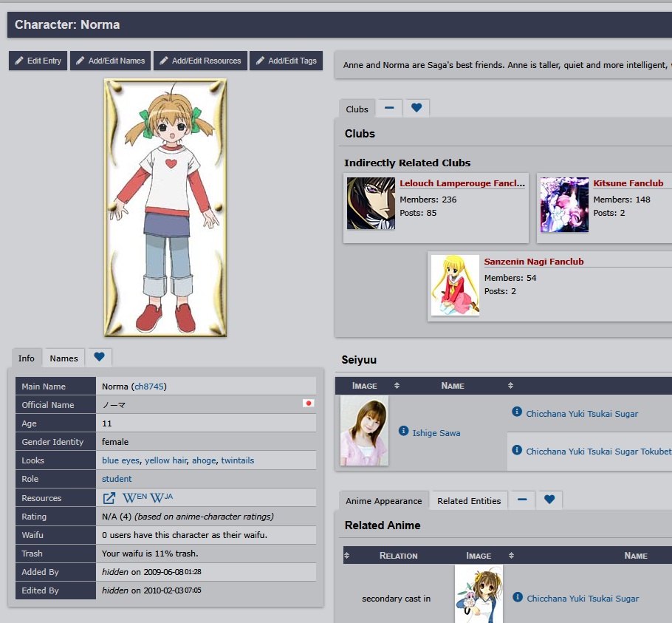Open the yellow hair tag
672x623 pixels.
pos(166,460)
